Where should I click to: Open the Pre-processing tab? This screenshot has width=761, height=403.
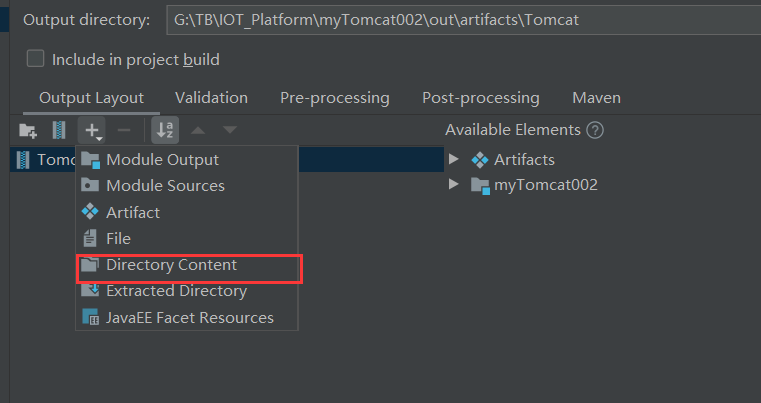pos(334,98)
